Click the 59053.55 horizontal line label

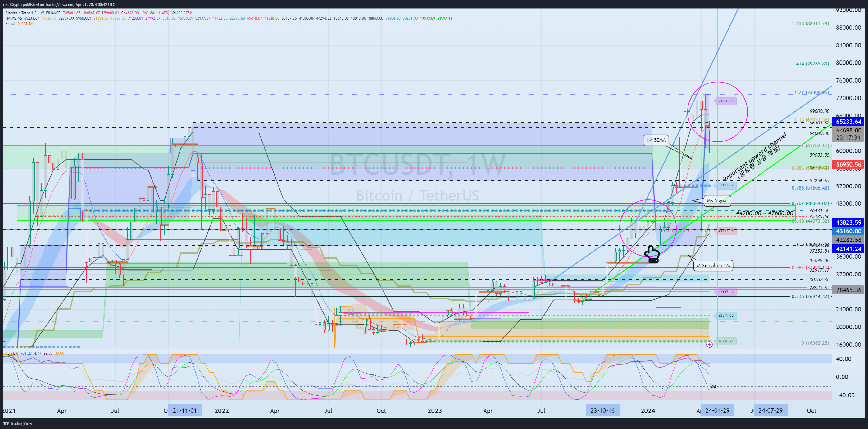click(x=820, y=155)
